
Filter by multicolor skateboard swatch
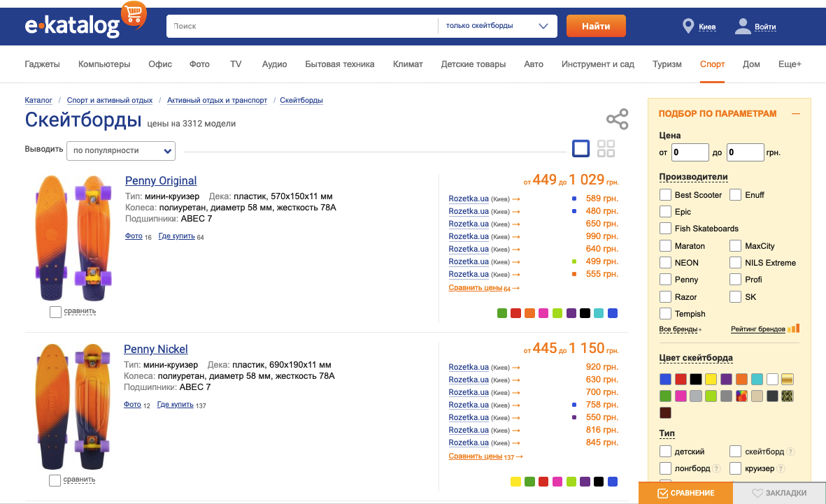pos(741,396)
